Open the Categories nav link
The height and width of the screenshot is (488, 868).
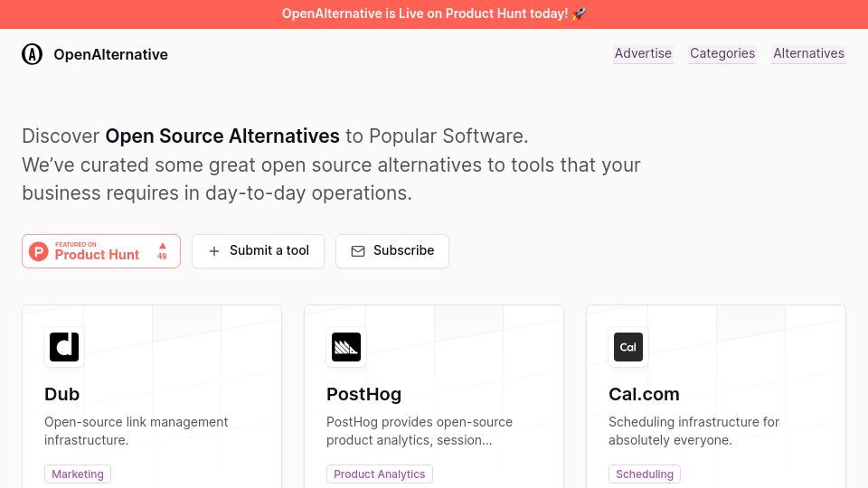pos(722,53)
